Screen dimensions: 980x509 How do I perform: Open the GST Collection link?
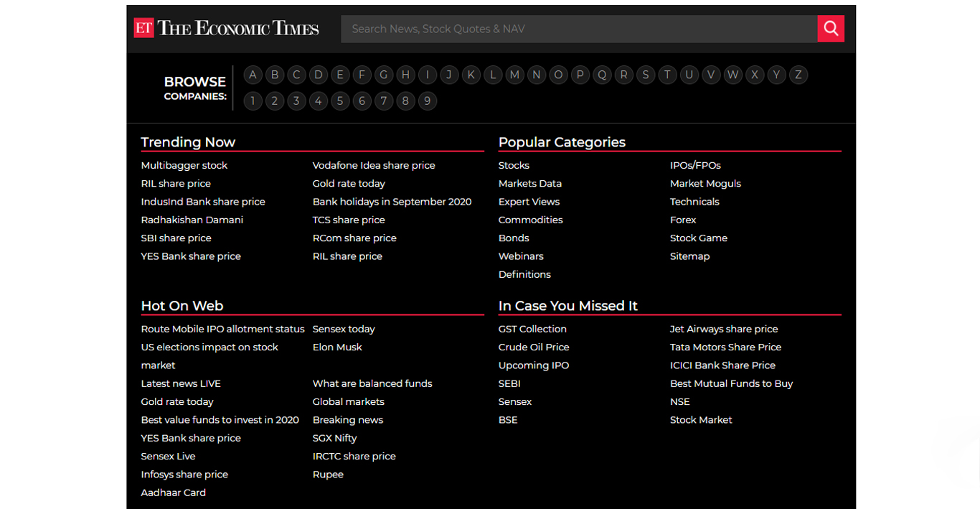click(x=532, y=329)
